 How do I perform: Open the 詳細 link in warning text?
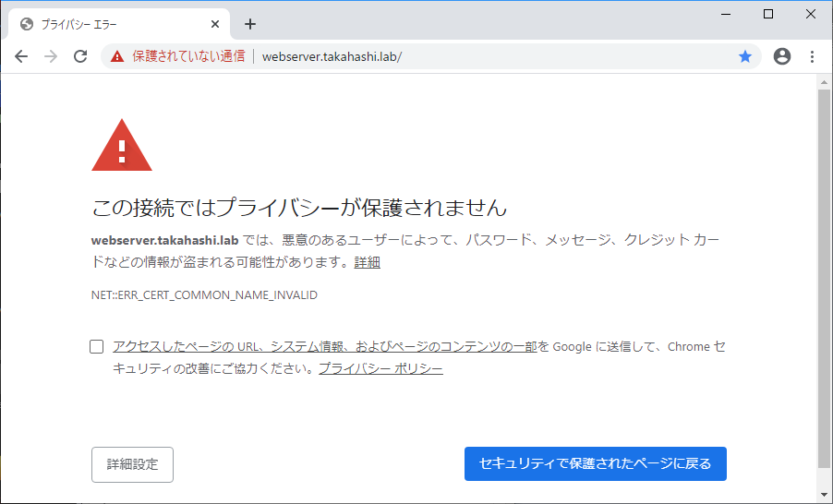[368, 262]
